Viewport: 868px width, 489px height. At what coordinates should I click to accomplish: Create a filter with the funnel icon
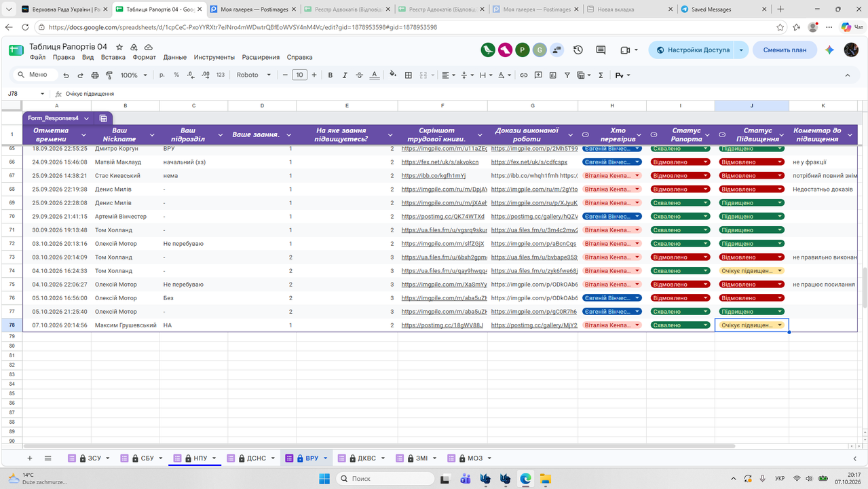tap(567, 75)
